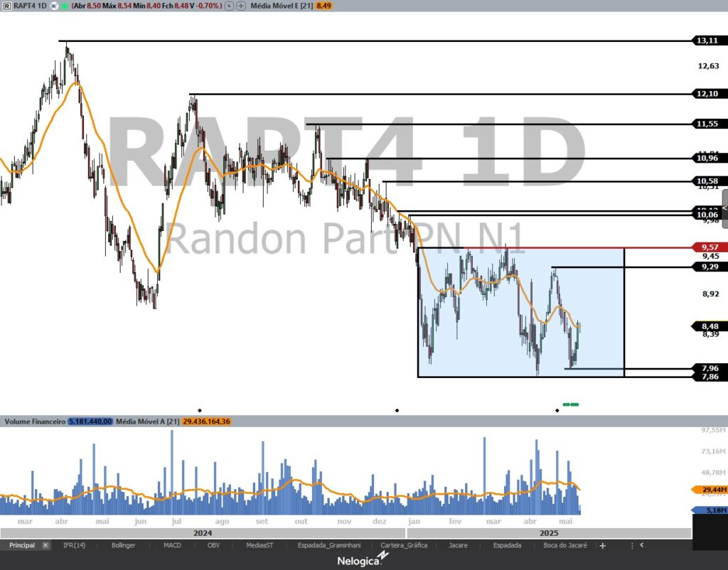The width and height of the screenshot is (728, 570).
Task: Click the 2025 year bar on timeline
Action: click(550, 533)
